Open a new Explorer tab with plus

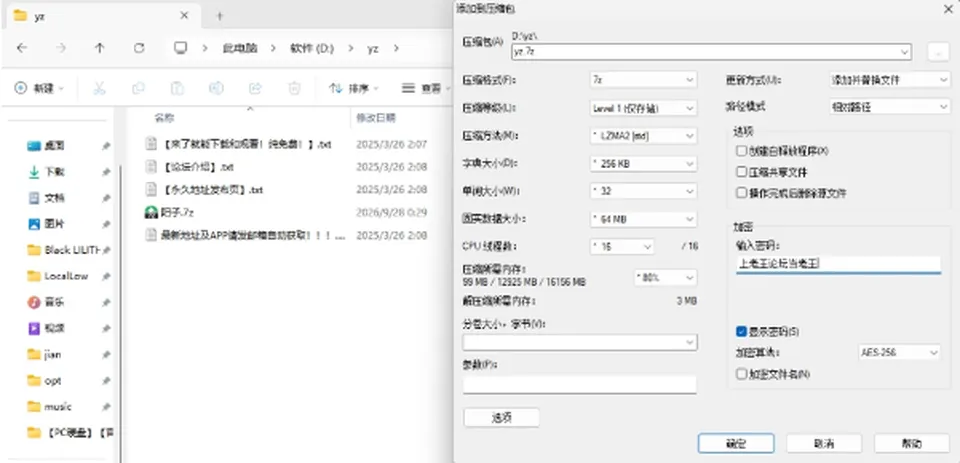220,17
